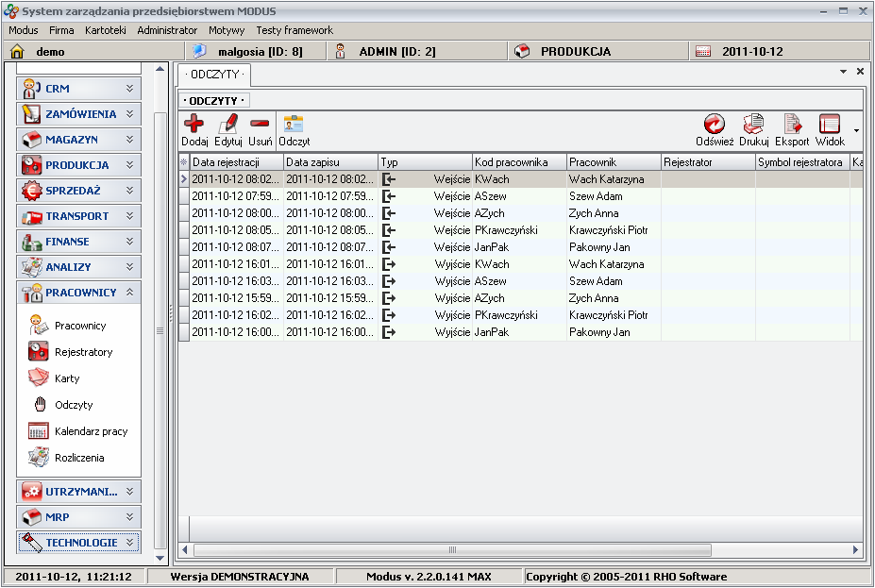875x588 pixels.
Task: Click the Usuń red minus icon
Action: (x=260, y=124)
